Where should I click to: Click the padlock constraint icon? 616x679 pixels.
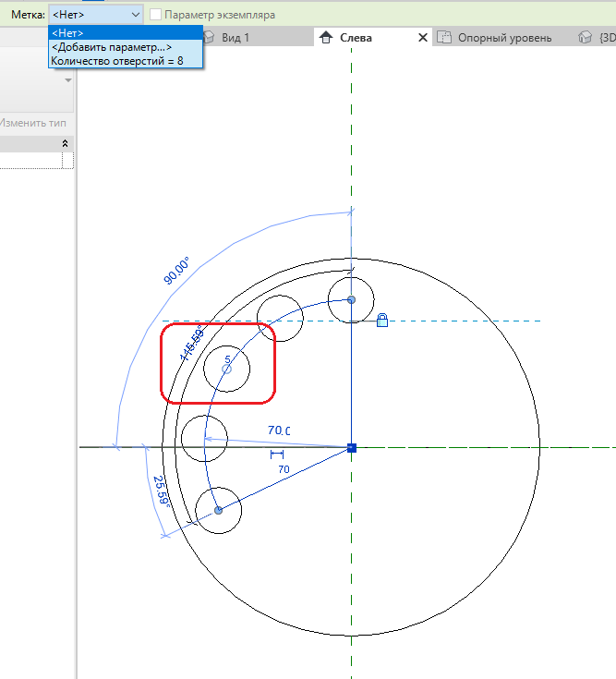(x=382, y=321)
